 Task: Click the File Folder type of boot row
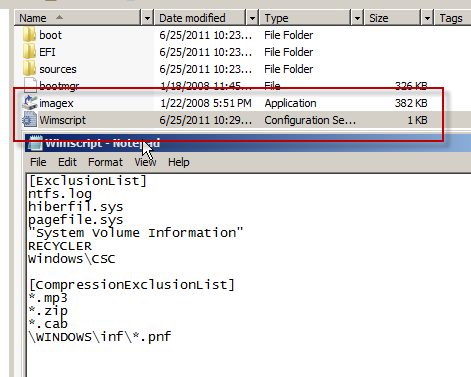click(x=289, y=35)
